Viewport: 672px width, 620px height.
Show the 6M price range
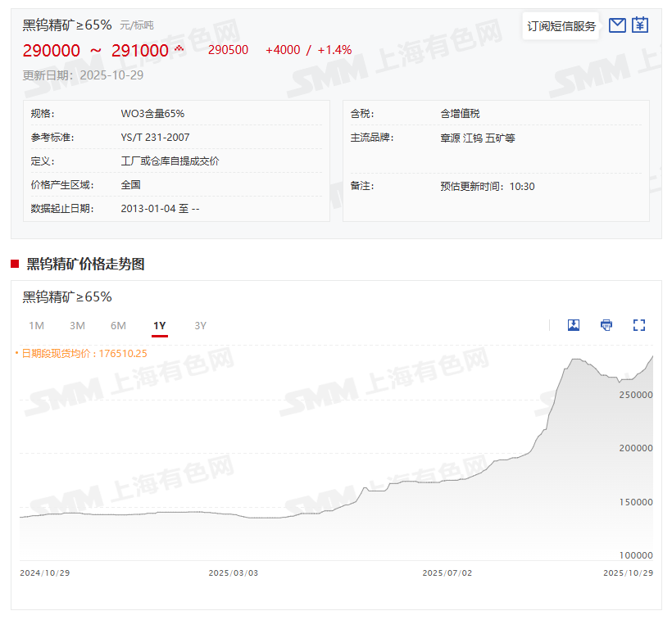tap(118, 326)
